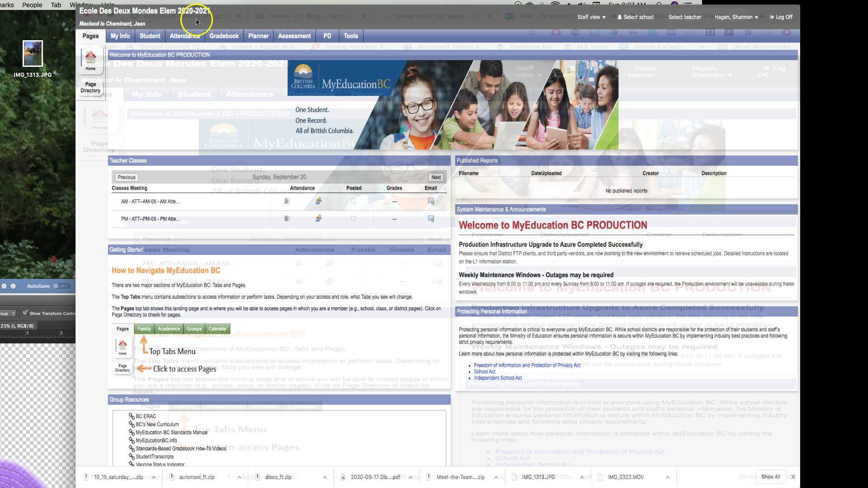Open the attendance list icon for AM - ATT--AM-05

coord(287,201)
